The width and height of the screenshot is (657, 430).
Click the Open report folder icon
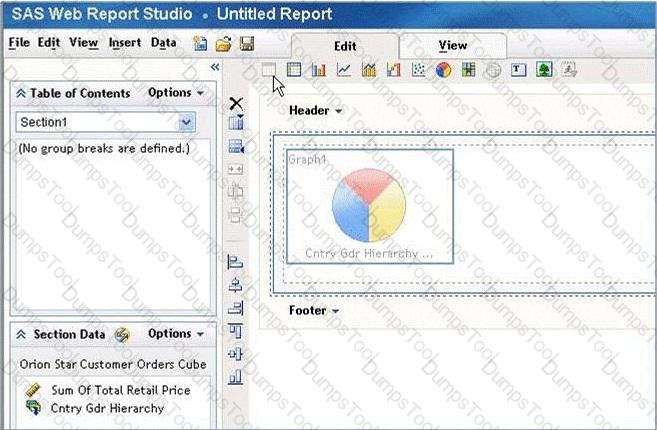pos(223,44)
